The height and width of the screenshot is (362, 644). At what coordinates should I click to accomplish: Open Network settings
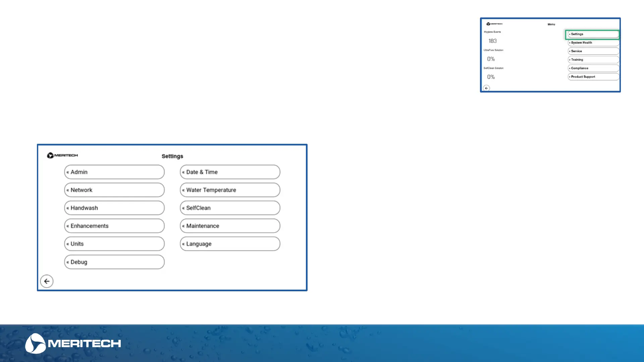point(114,190)
